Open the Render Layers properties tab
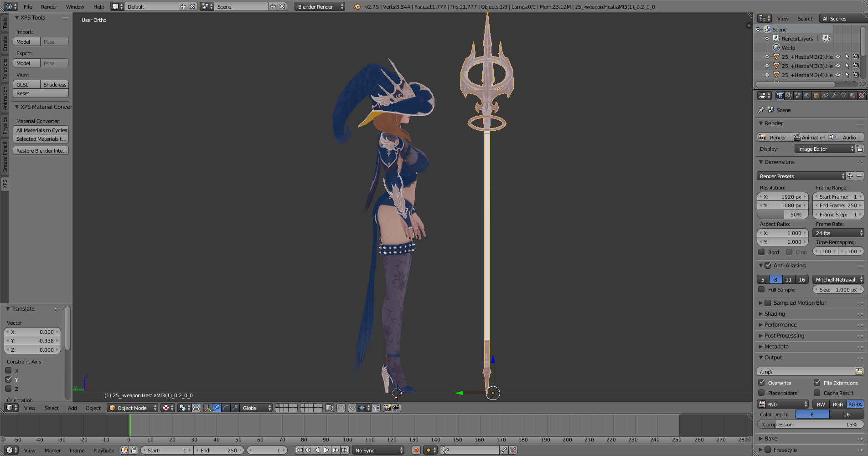Screen dimensions: 868x456 (x=789, y=96)
